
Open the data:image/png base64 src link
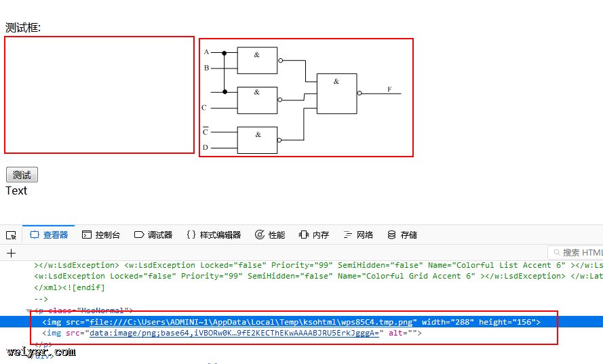(233, 333)
